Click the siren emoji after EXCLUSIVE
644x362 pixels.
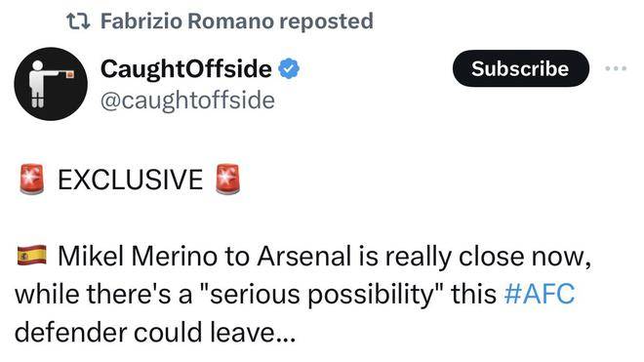tap(227, 180)
